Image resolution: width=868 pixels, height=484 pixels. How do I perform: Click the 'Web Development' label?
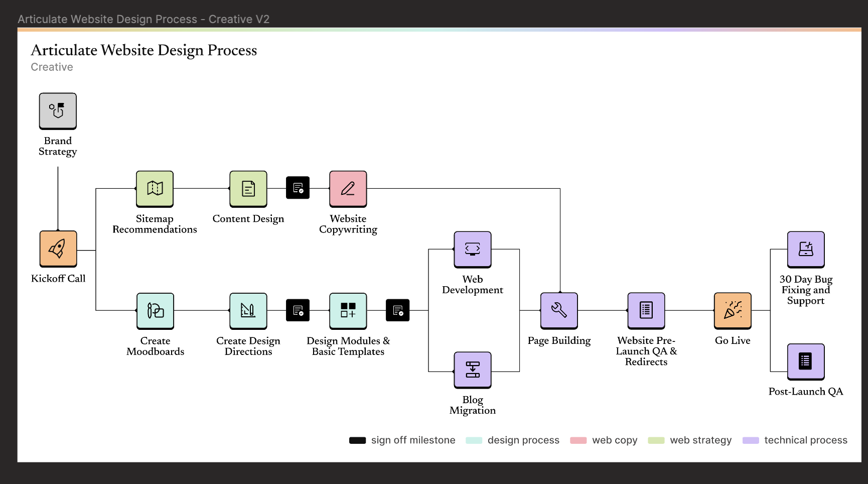(x=473, y=284)
